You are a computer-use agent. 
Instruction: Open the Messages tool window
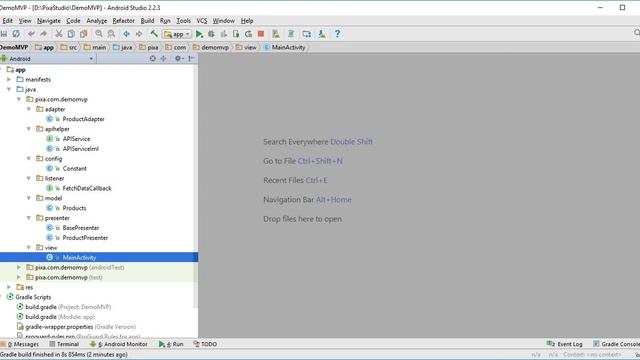20,344
